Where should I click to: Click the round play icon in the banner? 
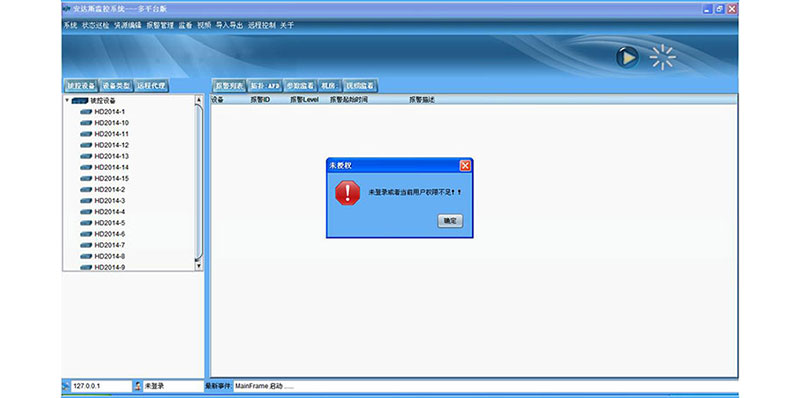pyautogui.click(x=627, y=57)
